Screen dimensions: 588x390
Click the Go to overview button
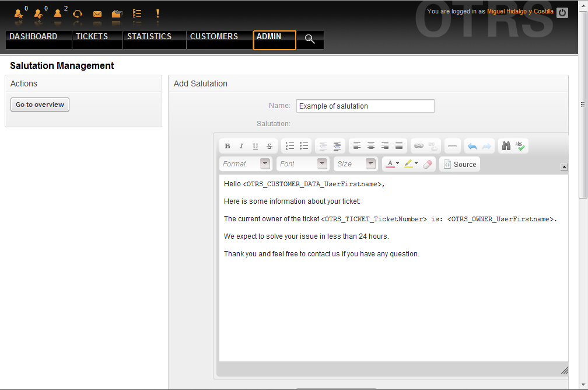[40, 105]
